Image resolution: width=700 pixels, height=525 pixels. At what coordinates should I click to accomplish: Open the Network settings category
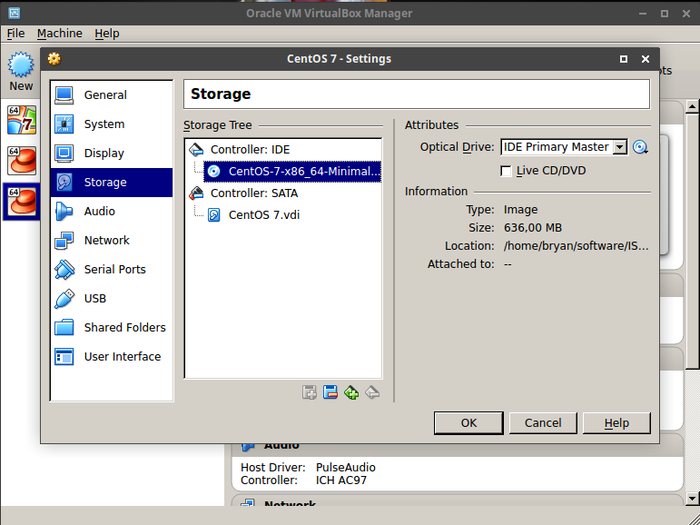(111, 240)
